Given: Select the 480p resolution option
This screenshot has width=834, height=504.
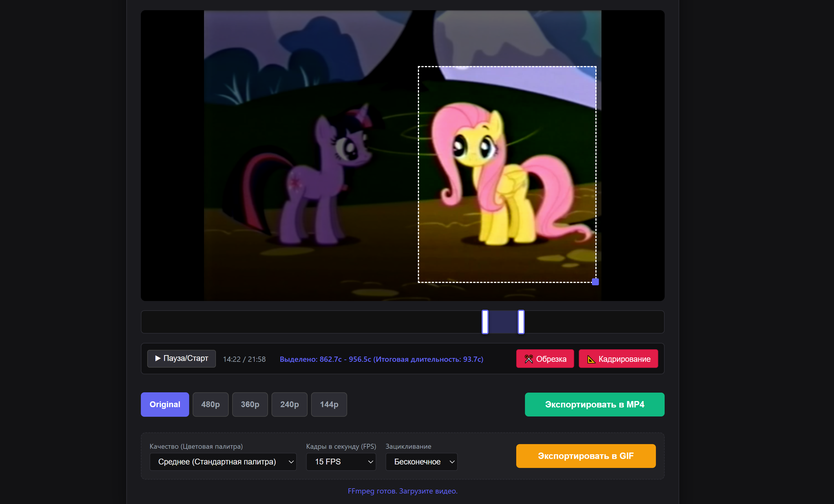Looking at the screenshot, I should (x=210, y=405).
